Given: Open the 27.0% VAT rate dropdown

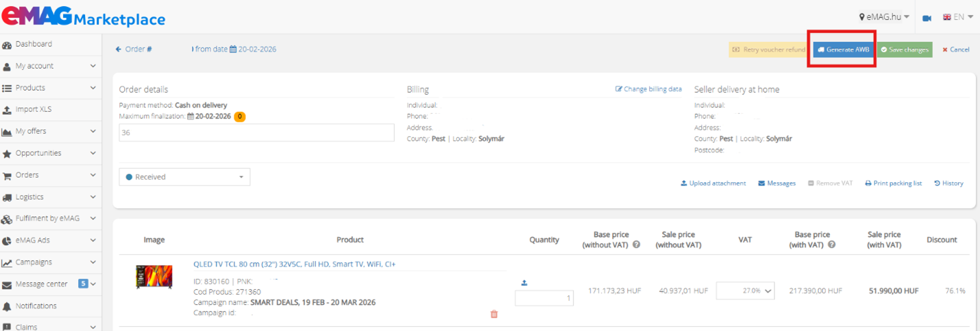Looking at the screenshot, I should click(x=745, y=291).
